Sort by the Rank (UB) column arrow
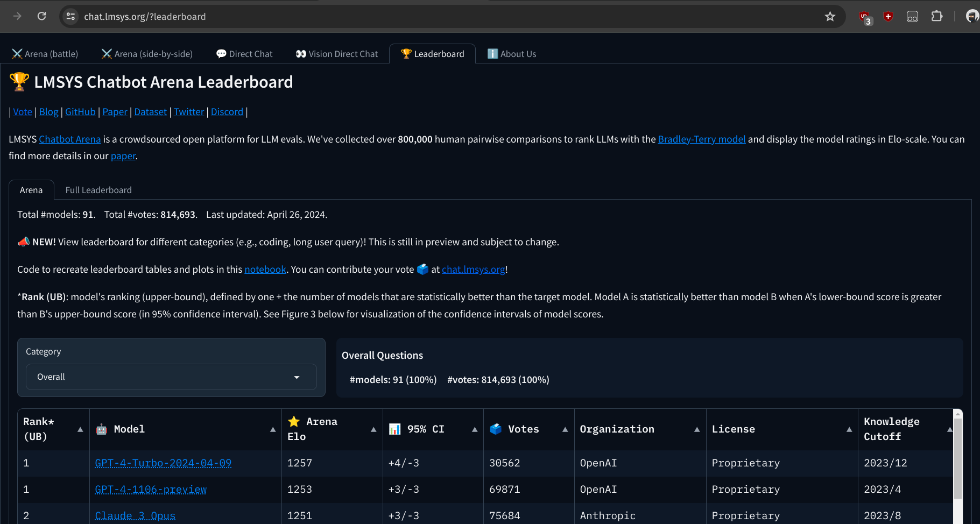 [80, 429]
